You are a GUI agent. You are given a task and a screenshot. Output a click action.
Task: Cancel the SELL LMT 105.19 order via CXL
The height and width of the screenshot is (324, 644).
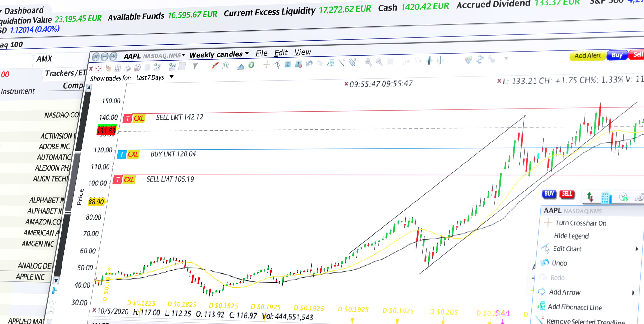tap(129, 180)
